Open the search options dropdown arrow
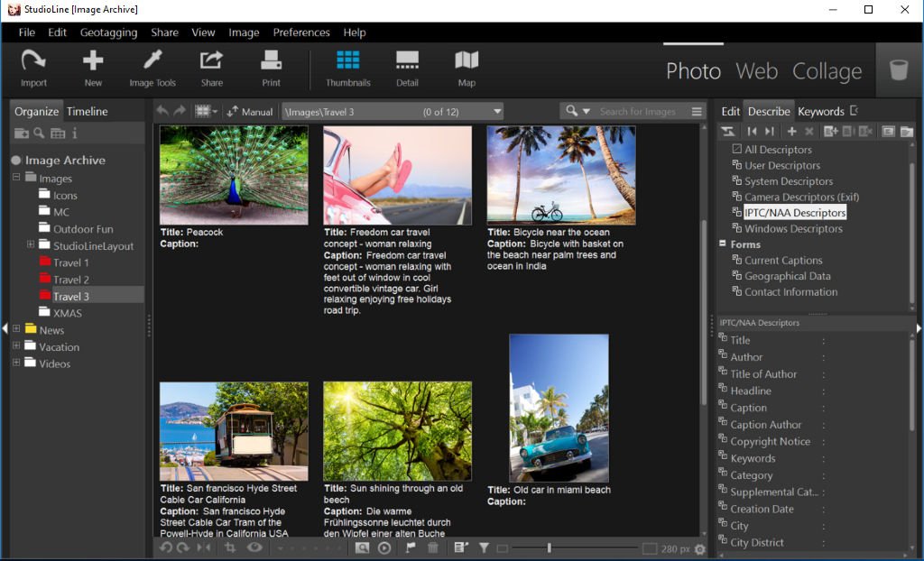This screenshot has width=924, height=561. click(586, 111)
